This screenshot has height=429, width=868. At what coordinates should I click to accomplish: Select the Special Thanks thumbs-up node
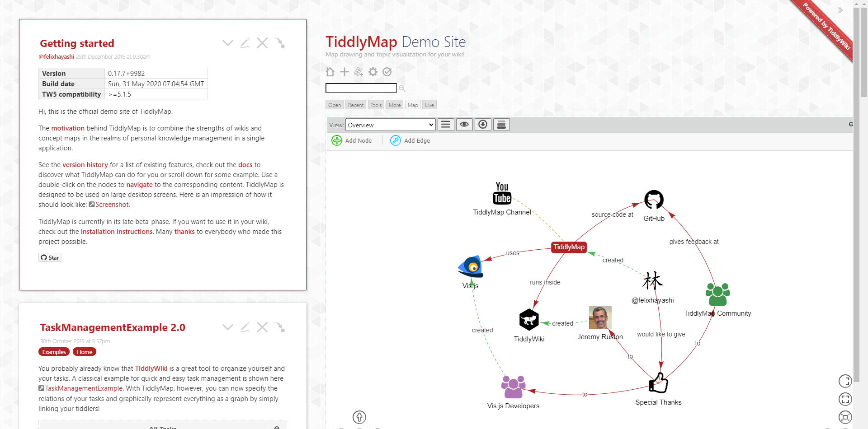(658, 383)
